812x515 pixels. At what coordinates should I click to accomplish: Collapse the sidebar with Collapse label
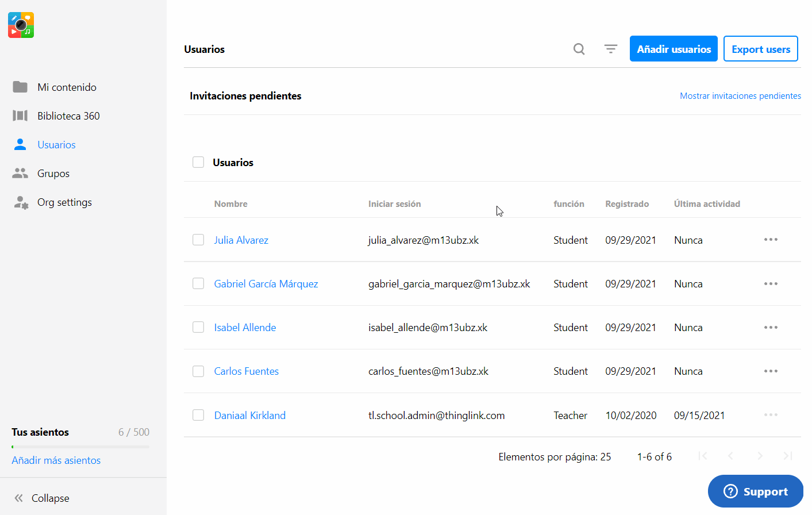tap(50, 498)
